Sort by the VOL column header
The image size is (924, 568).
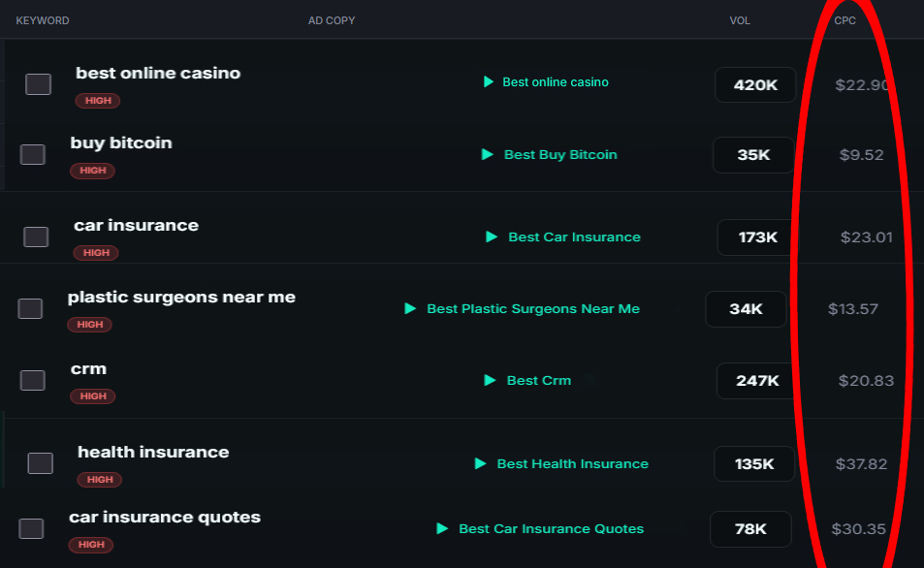[740, 20]
